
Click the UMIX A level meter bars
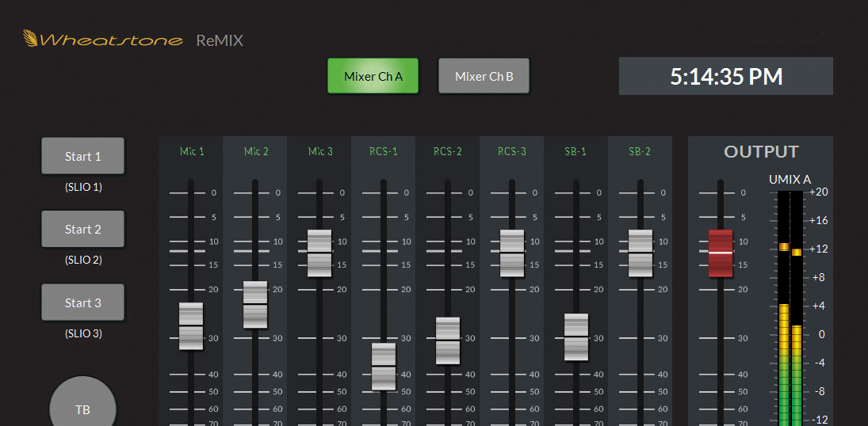pyautogui.click(x=790, y=308)
